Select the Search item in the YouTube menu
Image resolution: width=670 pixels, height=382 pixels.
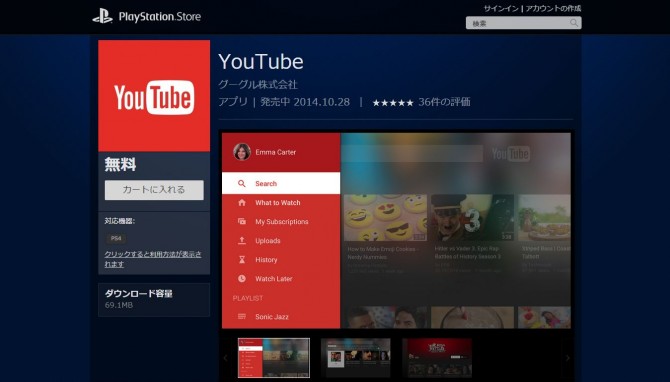tap(281, 183)
